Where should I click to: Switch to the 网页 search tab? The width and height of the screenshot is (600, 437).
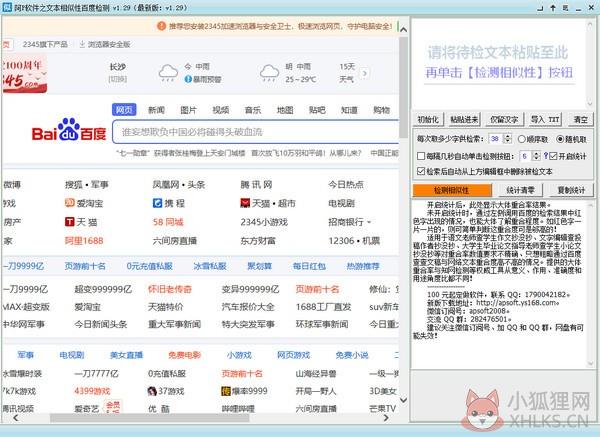click(124, 110)
